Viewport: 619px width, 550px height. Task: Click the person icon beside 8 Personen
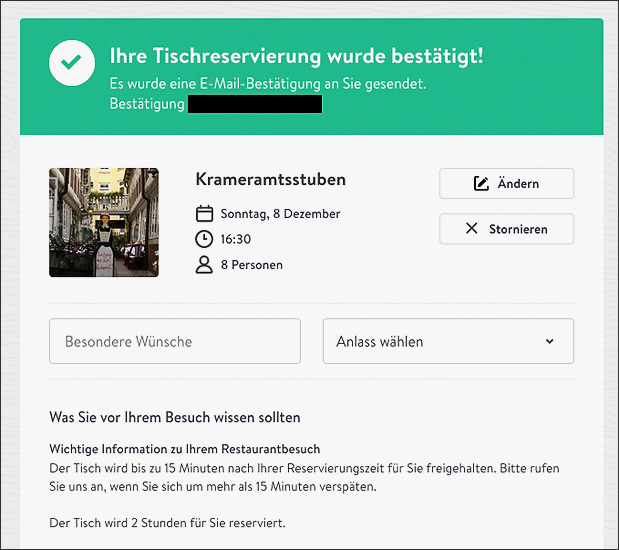click(x=204, y=265)
